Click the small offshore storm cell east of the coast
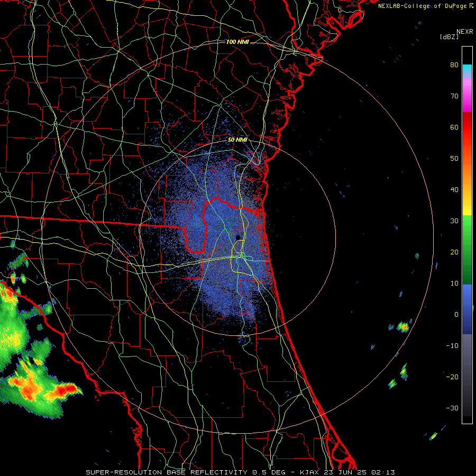The height and width of the screenshot is (476, 476). (404, 327)
